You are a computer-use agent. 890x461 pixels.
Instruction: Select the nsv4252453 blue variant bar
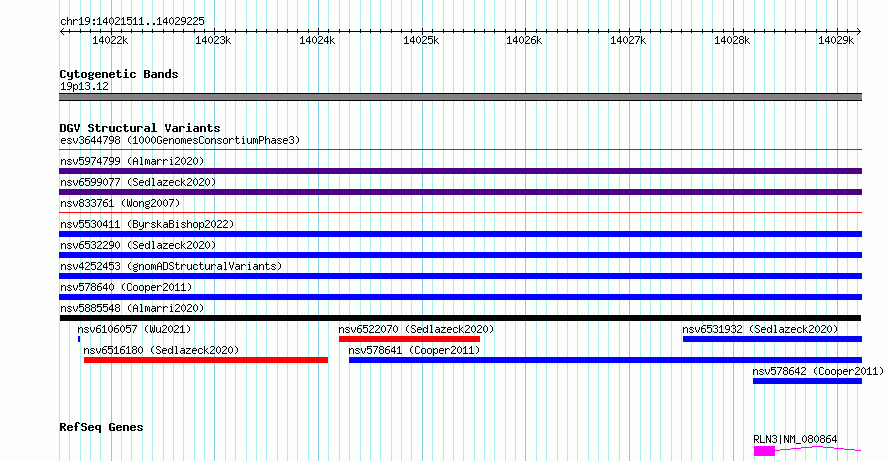click(460, 276)
